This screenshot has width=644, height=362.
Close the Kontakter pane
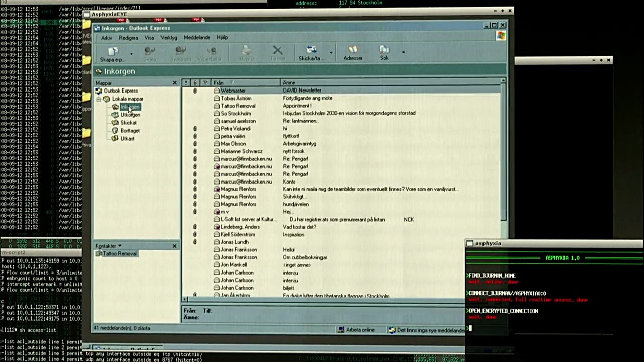tap(174, 246)
